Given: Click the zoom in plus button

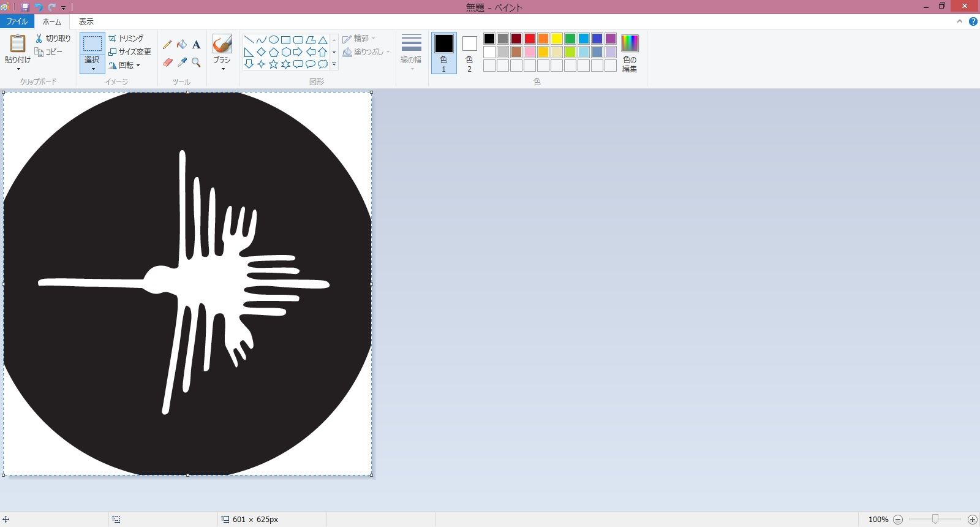Looking at the screenshot, I should click(x=972, y=520).
